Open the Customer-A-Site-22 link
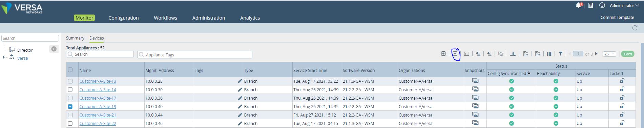The width and height of the screenshot is (644, 128). coord(98,123)
